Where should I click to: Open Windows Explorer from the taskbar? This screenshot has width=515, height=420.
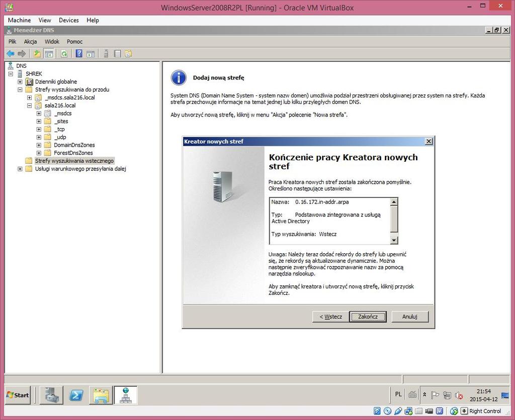click(101, 395)
